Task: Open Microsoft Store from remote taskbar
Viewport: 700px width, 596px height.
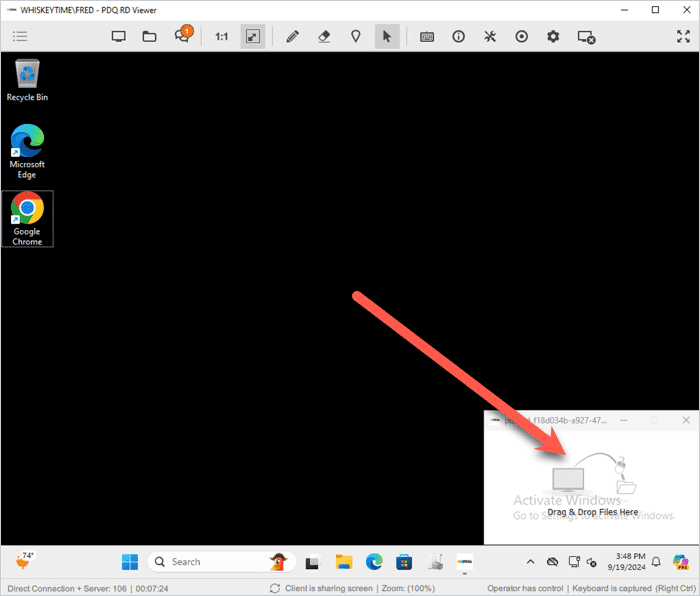Action: tap(404, 562)
